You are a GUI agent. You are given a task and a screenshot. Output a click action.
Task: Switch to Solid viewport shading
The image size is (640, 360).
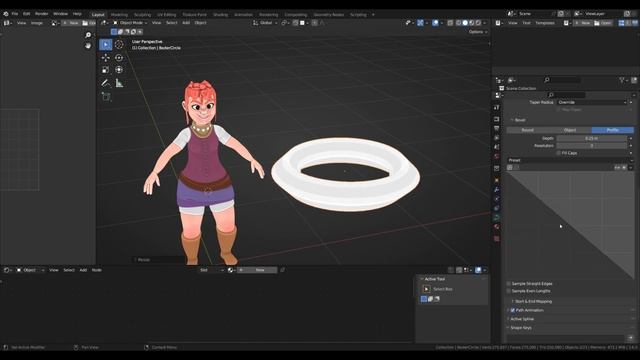(x=465, y=23)
